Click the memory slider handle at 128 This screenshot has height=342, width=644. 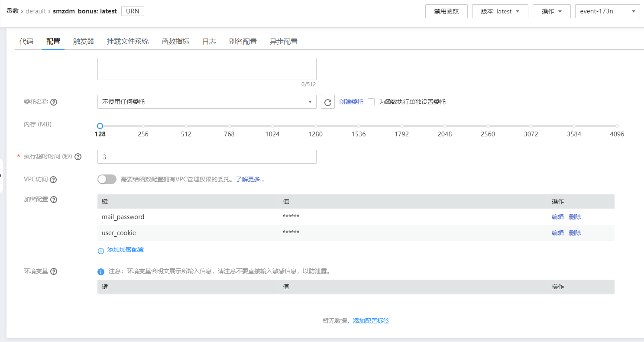(100, 126)
